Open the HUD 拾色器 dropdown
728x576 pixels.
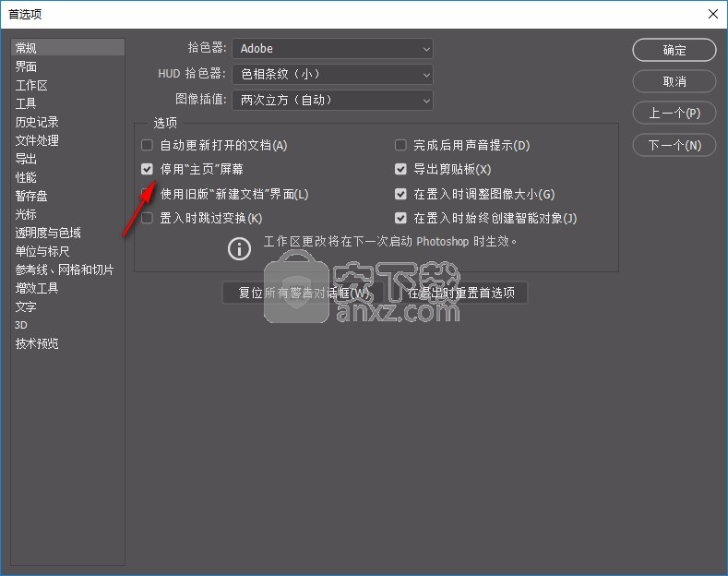[332, 75]
